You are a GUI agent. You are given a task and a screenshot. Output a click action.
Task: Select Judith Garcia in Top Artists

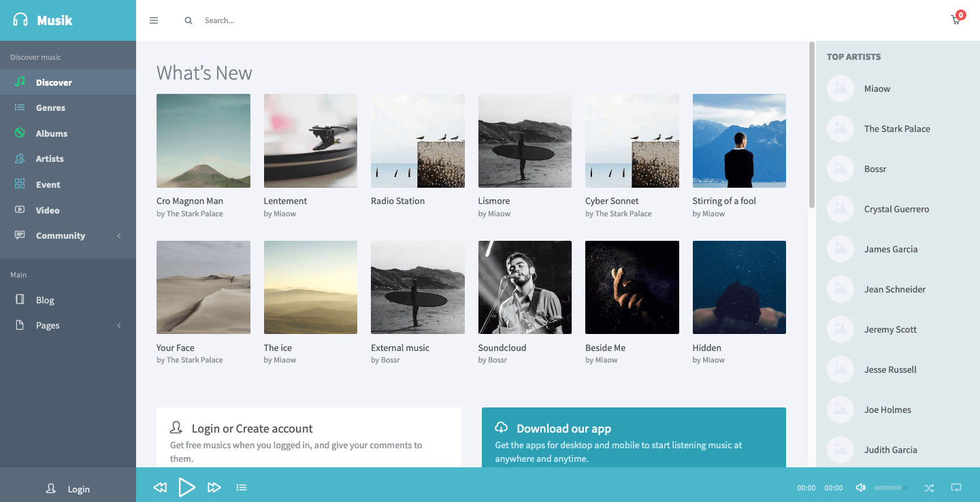(891, 450)
